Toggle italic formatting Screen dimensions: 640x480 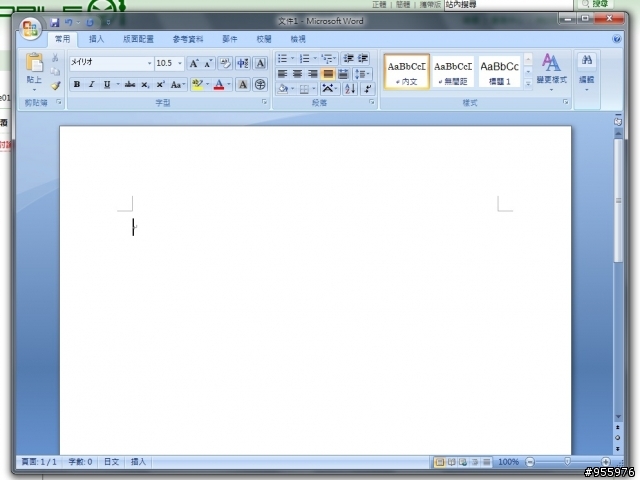coord(92,84)
